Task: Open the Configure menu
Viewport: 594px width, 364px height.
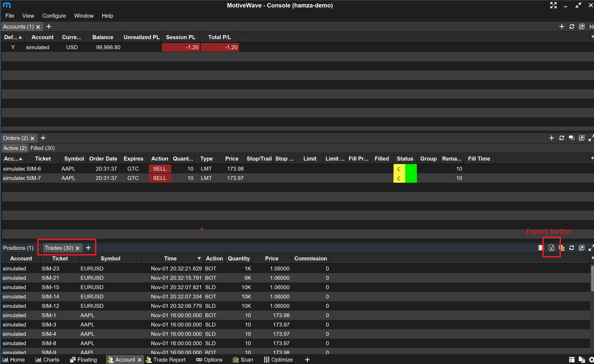Action: (x=54, y=16)
